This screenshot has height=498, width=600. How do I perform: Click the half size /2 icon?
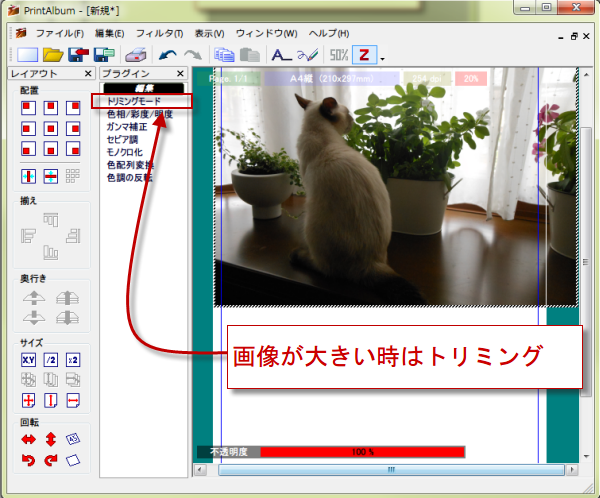click(50, 359)
